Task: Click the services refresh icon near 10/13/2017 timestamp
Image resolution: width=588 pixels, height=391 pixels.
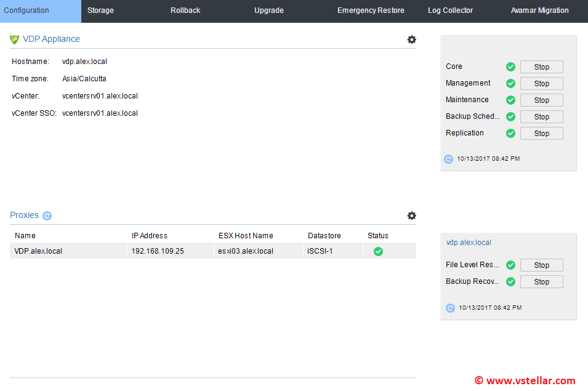Action: pos(448,159)
